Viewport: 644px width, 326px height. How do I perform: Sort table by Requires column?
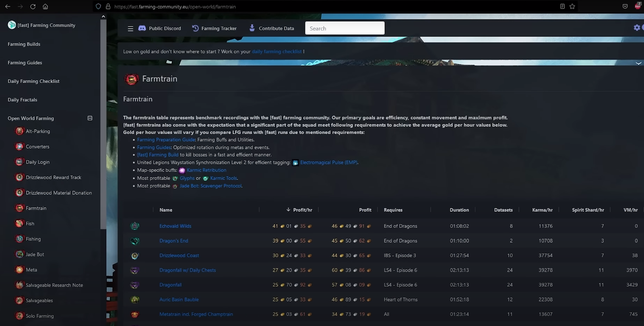tap(393, 210)
